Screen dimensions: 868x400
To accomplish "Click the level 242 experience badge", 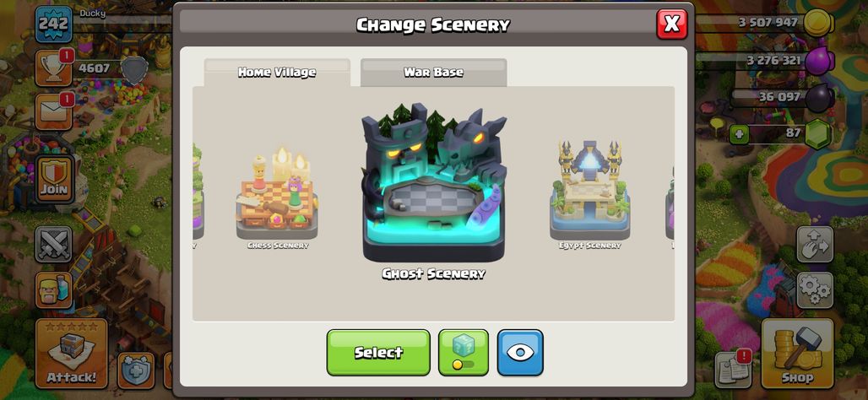I will (54, 24).
